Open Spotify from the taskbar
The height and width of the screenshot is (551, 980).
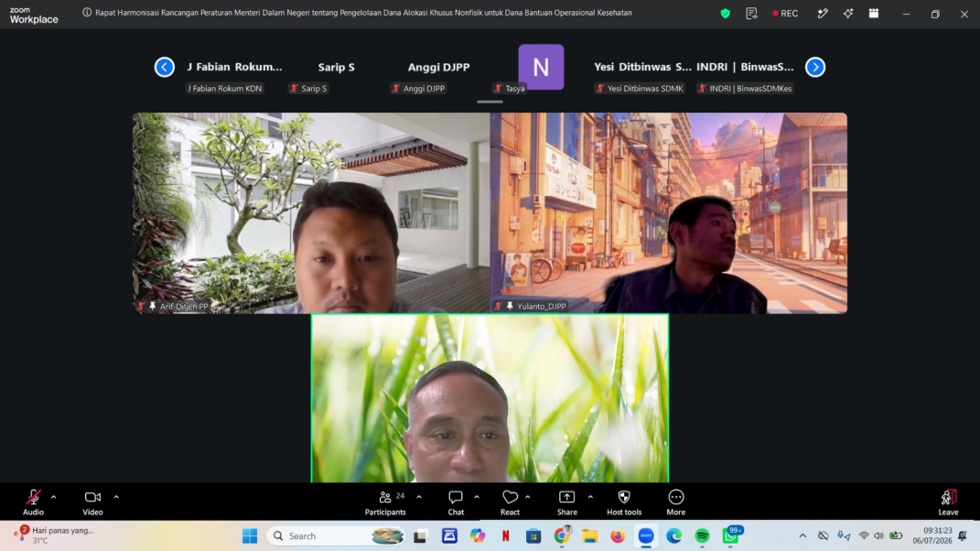(702, 536)
